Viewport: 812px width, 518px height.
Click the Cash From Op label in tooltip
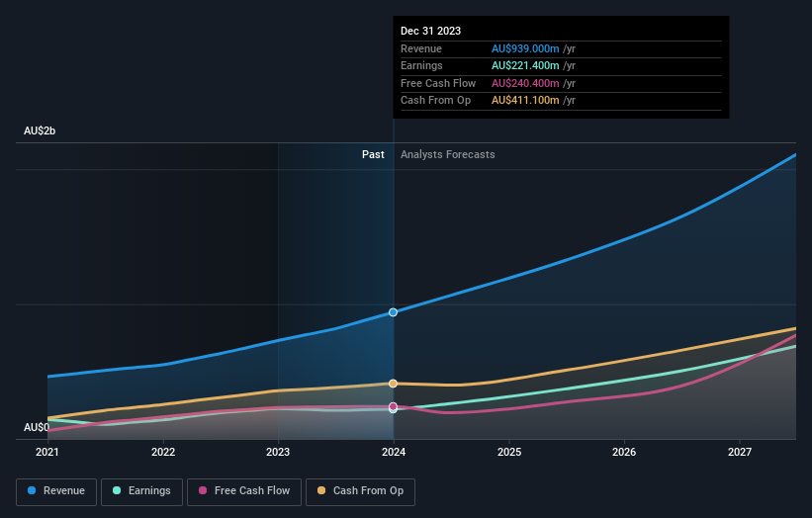[x=435, y=101]
